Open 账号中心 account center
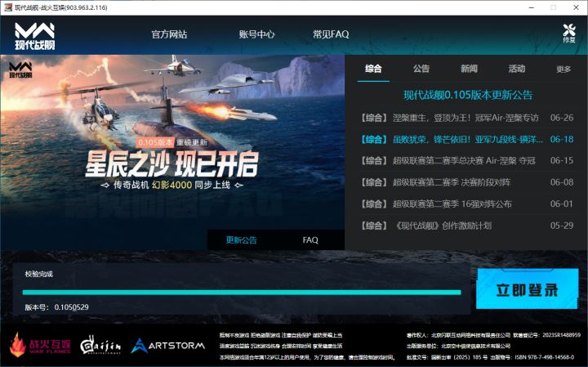Screen dimensions: 588x367 tap(257, 34)
